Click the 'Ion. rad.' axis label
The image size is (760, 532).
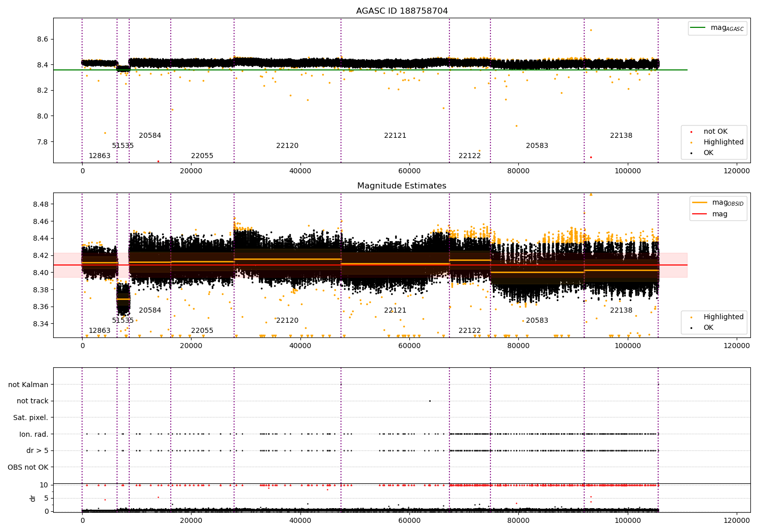point(34,434)
